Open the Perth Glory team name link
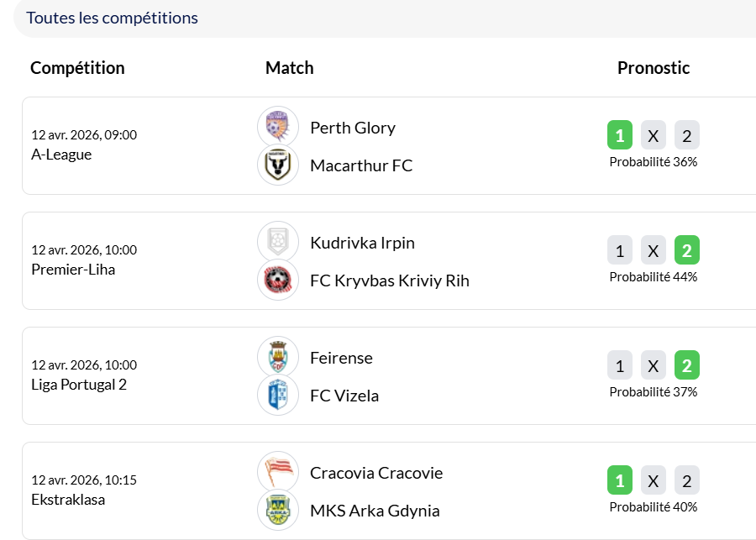Viewport: 756px width, 540px height. (353, 128)
